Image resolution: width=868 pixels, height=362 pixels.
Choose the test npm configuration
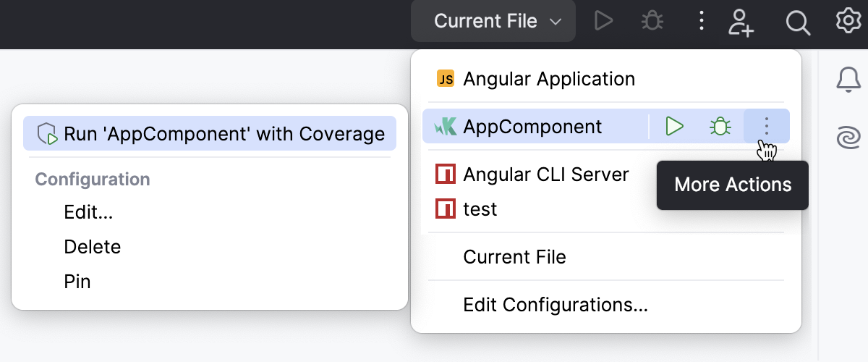[x=480, y=209]
